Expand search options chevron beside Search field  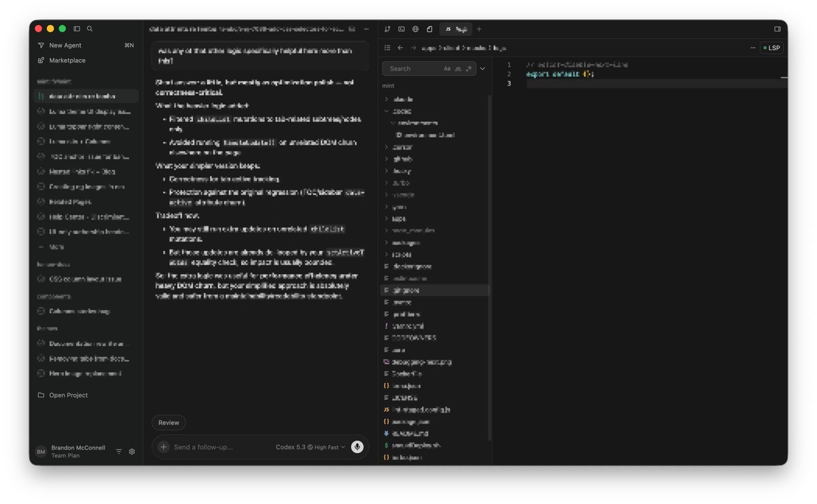click(483, 69)
